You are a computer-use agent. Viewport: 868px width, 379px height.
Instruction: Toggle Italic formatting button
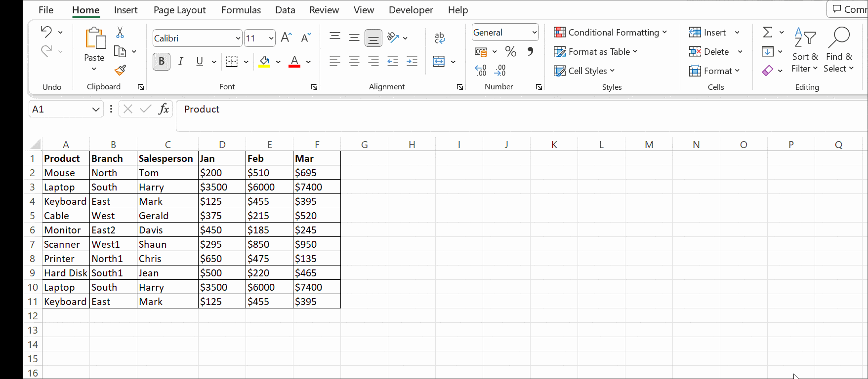(x=181, y=61)
